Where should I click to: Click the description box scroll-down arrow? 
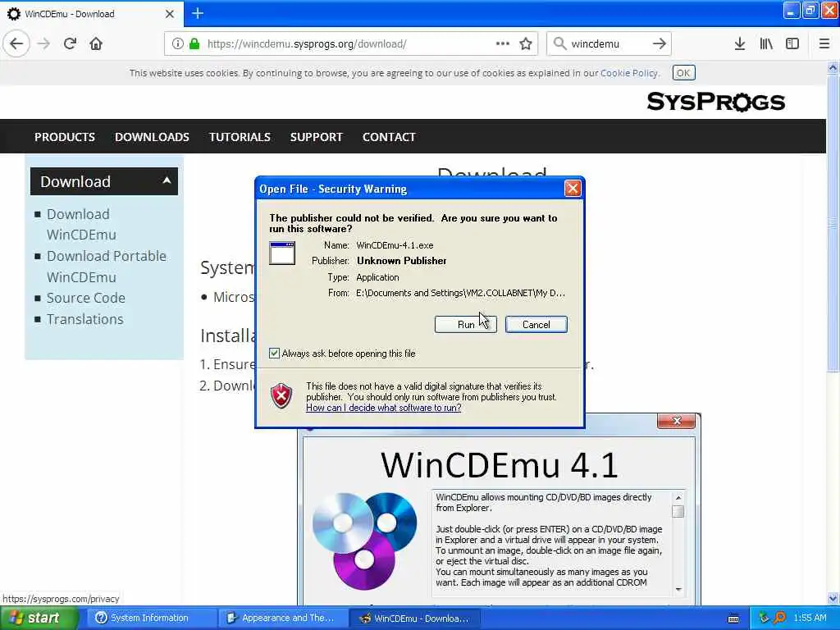(x=678, y=589)
